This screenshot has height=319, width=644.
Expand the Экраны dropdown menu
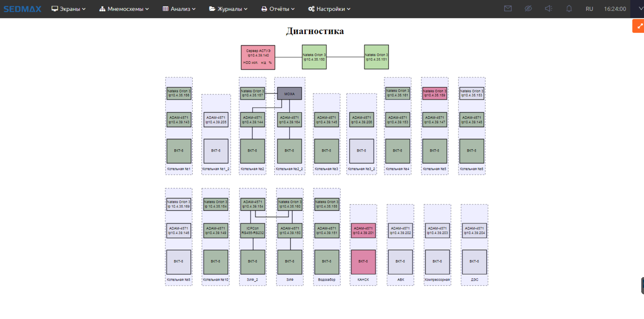(x=68, y=9)
